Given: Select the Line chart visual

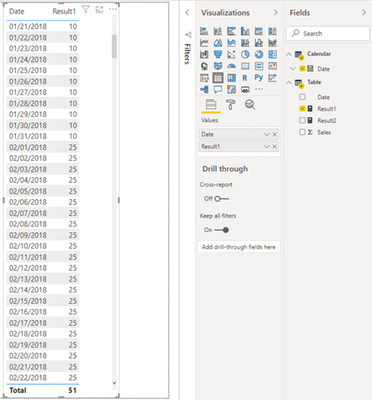Looking at the screenshot, I should (204, 43).
